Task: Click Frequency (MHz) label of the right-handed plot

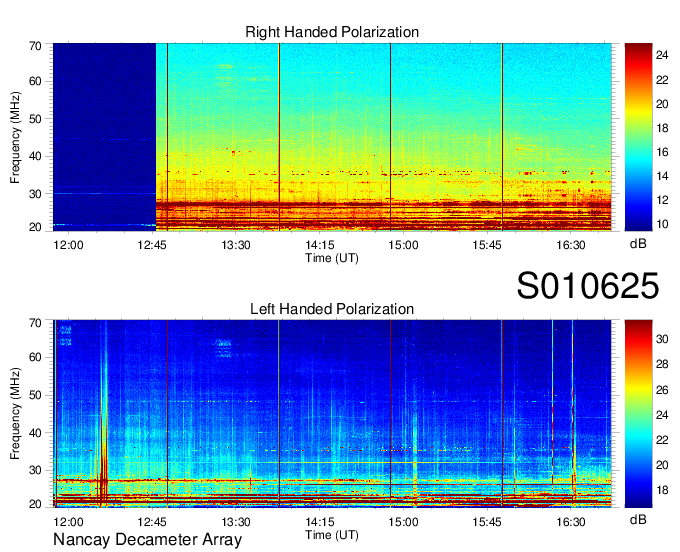Action: [15, 137]
